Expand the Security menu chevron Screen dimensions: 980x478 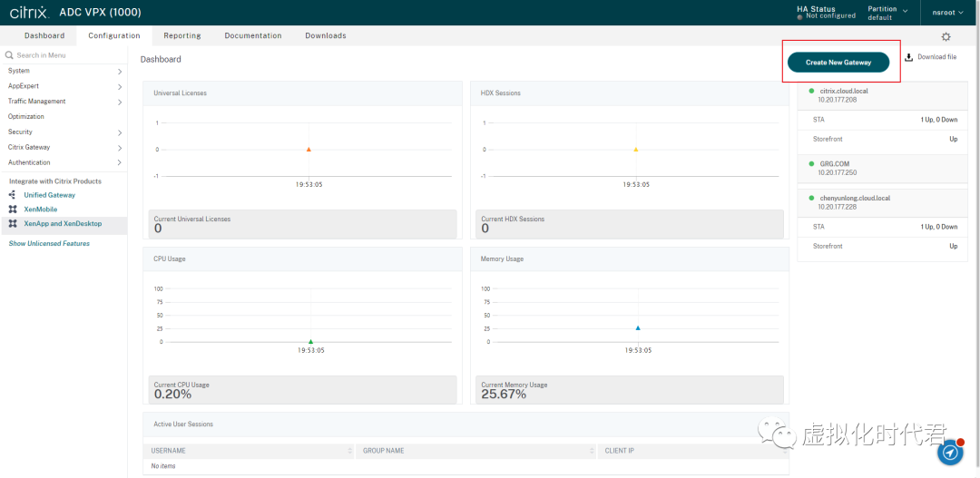[x=120, y=132]
